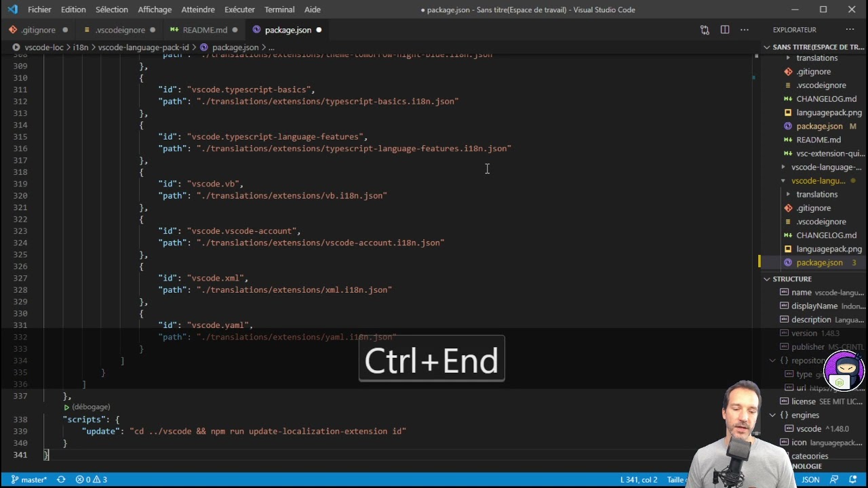The width and height of the screenshot is (868, 488).
Task: Collapse the repository node in Structure
Action: [772, 361]
